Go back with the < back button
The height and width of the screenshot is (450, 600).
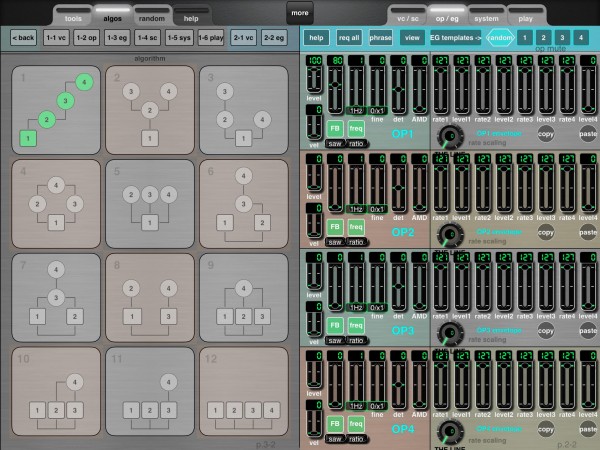pos(23,38)
